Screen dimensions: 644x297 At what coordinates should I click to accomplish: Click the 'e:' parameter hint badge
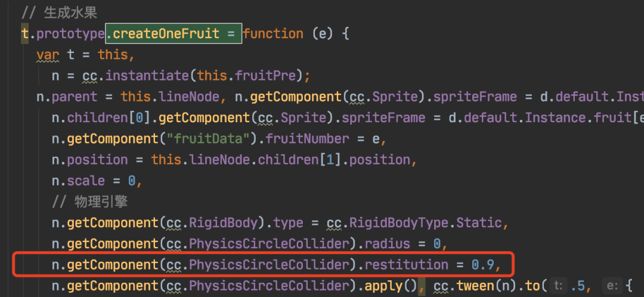(611, 286)
